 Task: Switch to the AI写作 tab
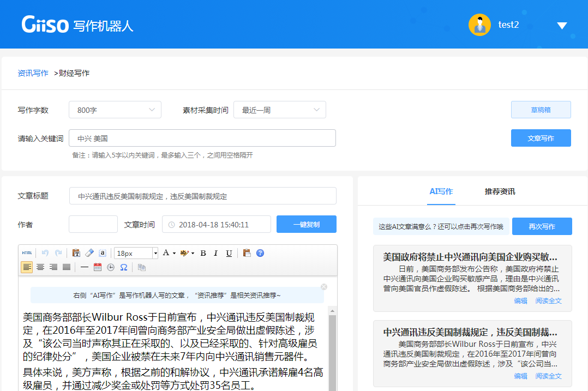[441, 191]
